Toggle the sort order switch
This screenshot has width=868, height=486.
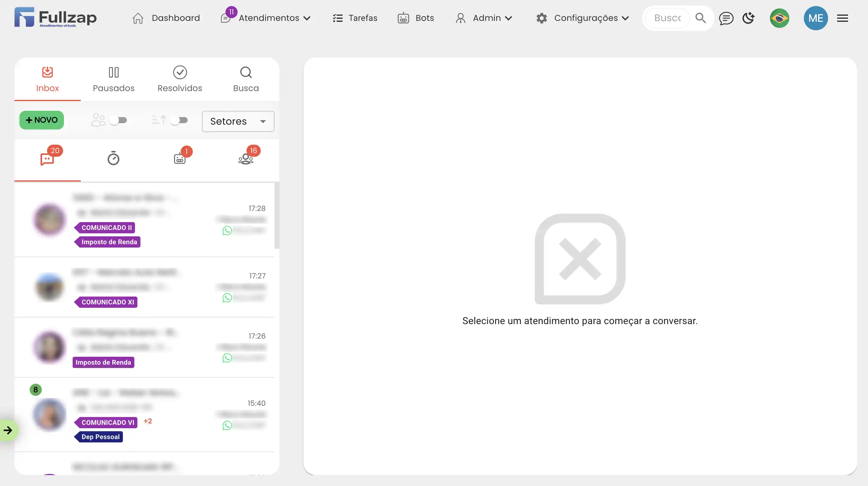[x=179, y=120]
